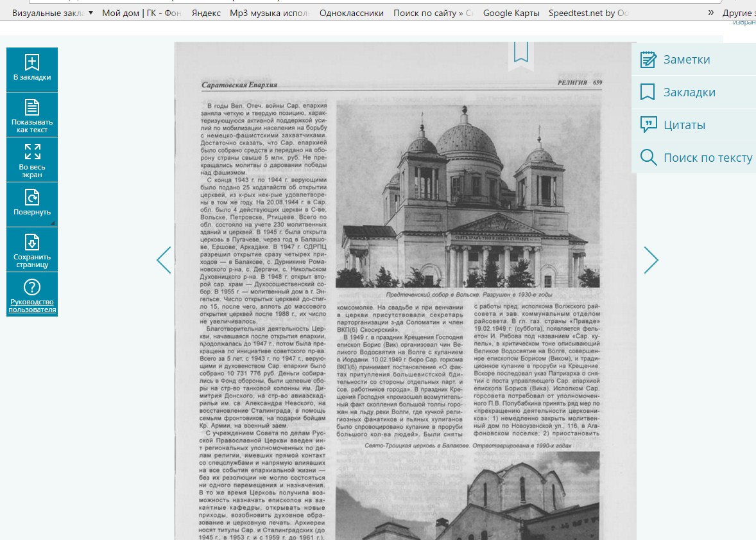756x540 pixels.
Task: Click the Volsk cathedral photo on page
Action: [467, 193]
